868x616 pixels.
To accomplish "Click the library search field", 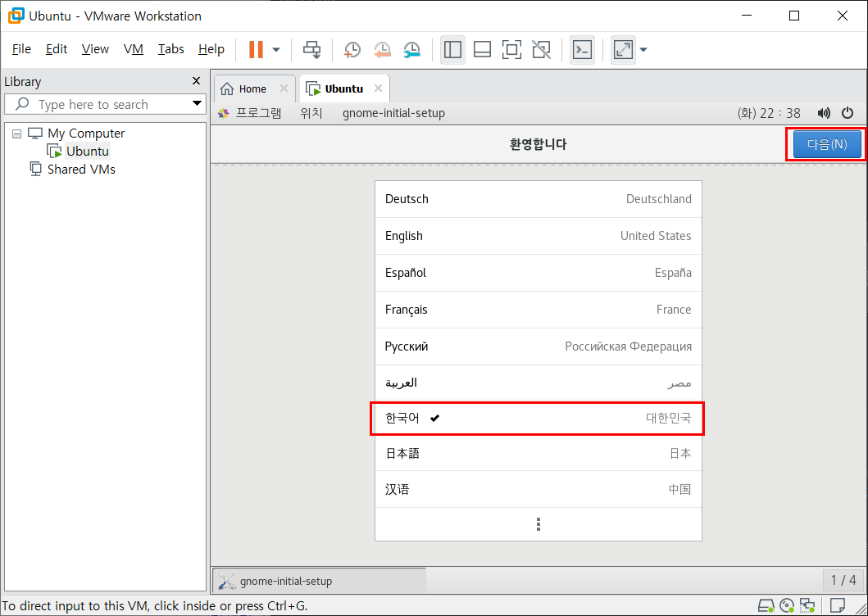I will [x=104, y=104].
